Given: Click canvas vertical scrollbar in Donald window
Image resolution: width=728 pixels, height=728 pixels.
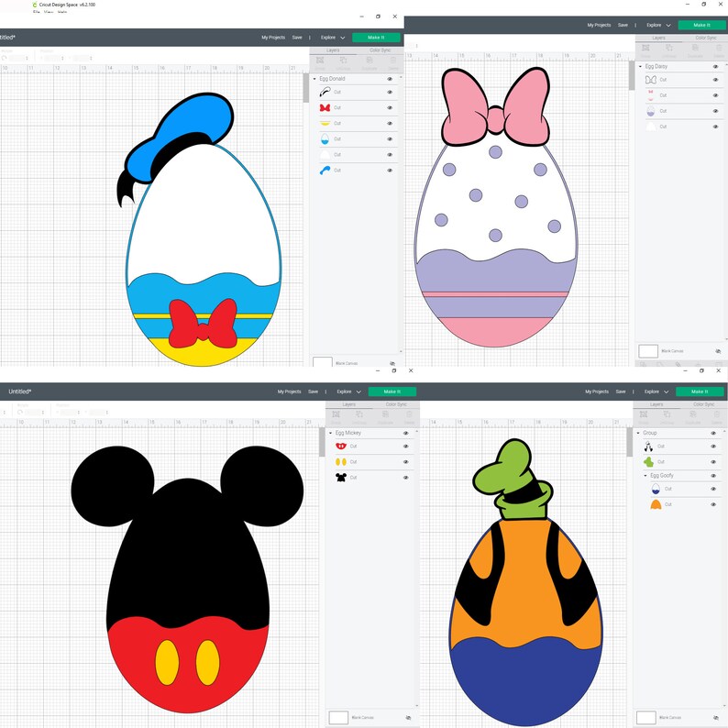Looking at the screenshot, I should (x=306, y=88).
